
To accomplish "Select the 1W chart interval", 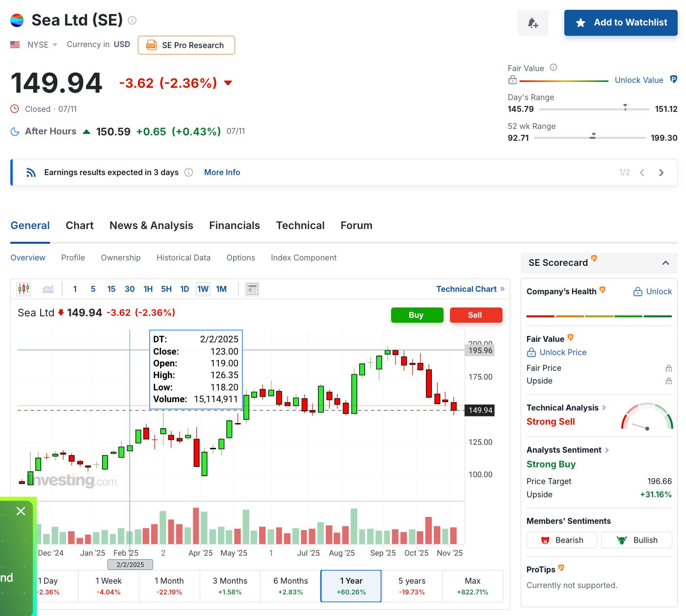I will pyautogui.click(x=203, y=289).
